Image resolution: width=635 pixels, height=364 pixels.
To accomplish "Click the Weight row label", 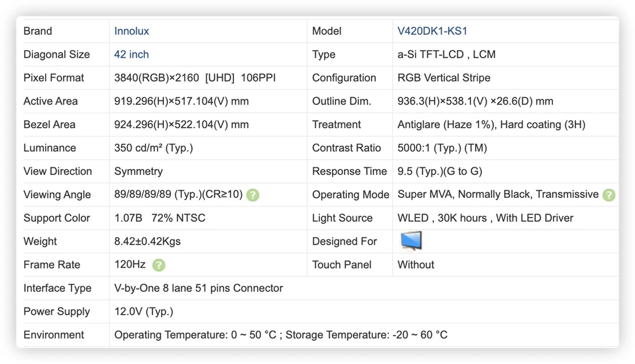I will click(40, 241).
